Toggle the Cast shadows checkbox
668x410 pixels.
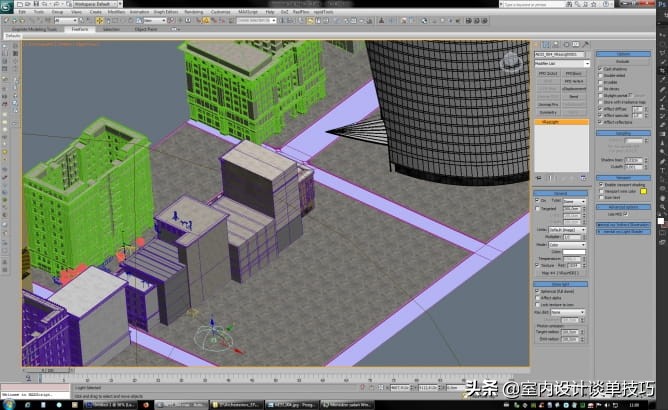click(602, 69)
